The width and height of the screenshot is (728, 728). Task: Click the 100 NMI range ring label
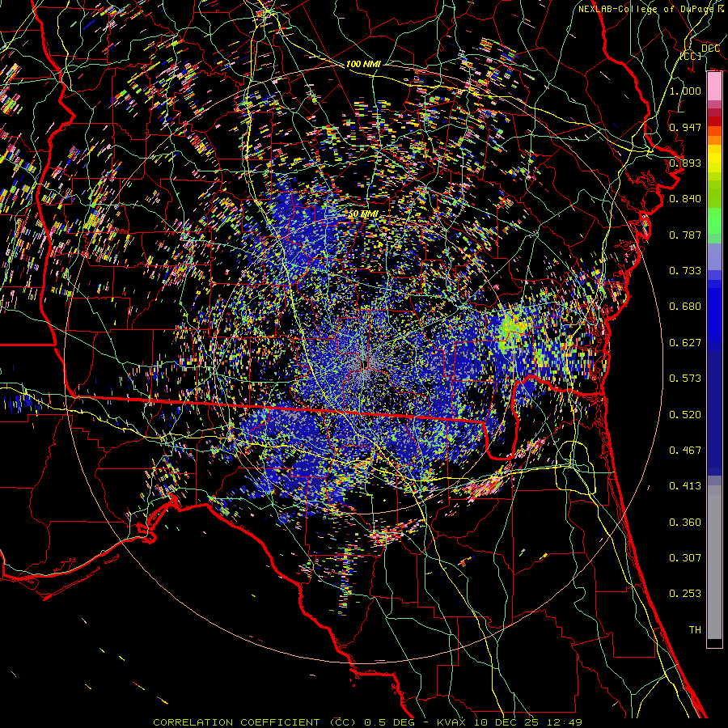pyautogui.click(x=363, y=64)
